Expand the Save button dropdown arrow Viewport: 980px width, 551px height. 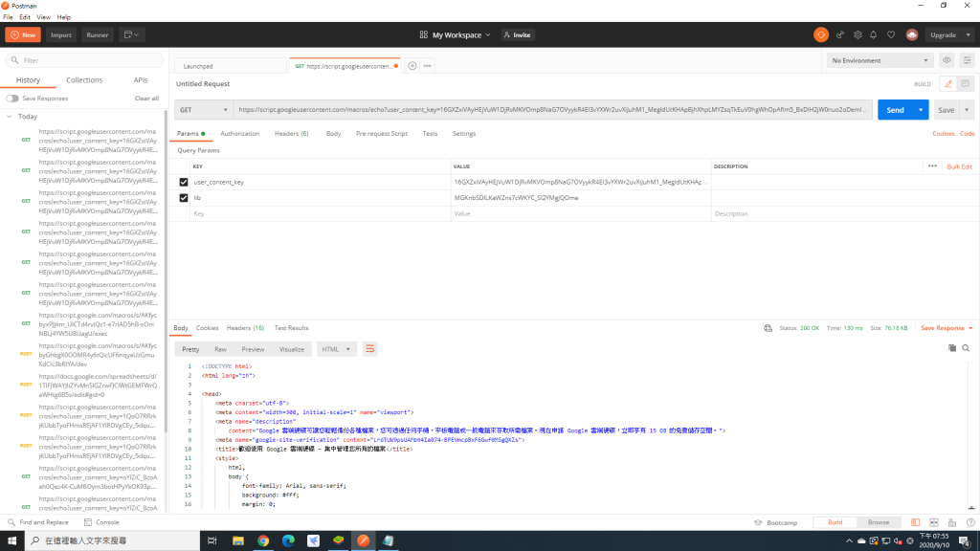point(967,110)
